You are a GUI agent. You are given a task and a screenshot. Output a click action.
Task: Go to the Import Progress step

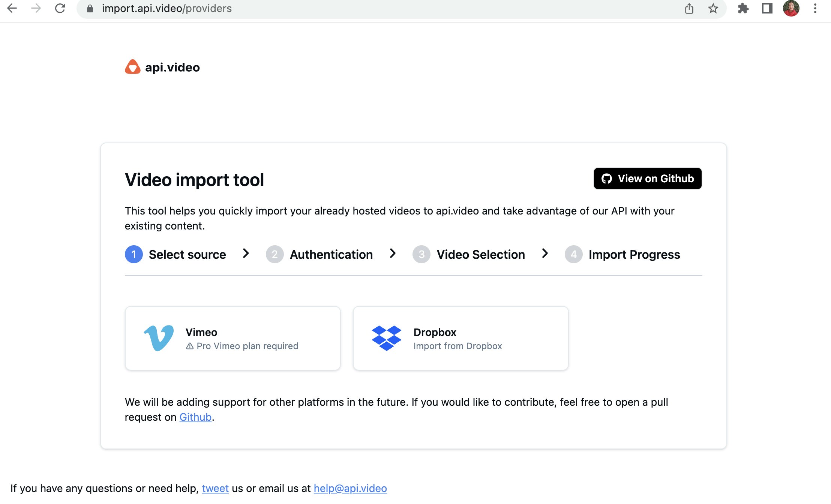point(634,255)
